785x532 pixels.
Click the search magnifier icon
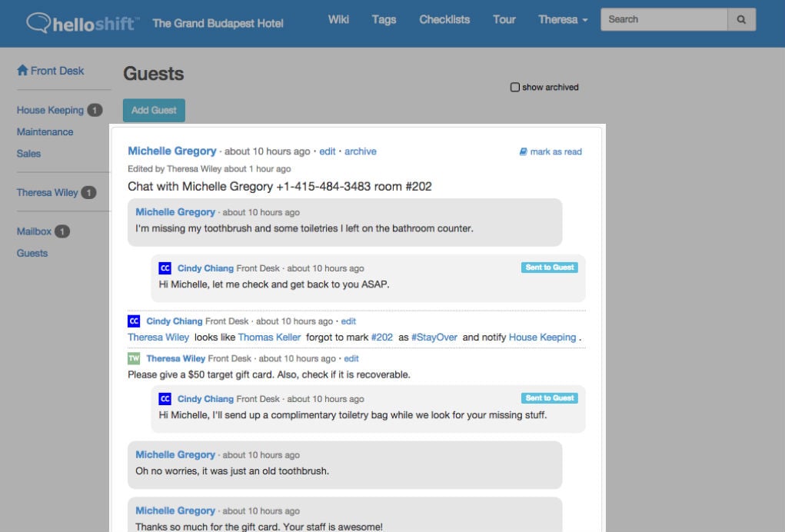(740, 18)
